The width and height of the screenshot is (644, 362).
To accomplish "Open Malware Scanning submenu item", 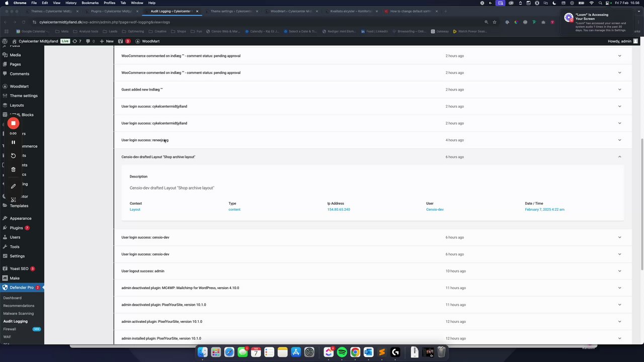I will click(19, 313).
